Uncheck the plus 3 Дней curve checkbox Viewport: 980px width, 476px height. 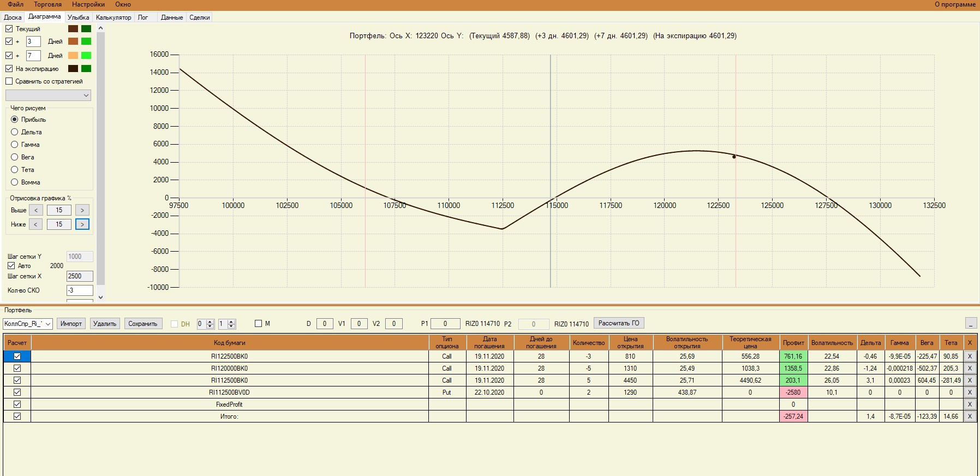(x=9, y=41)
